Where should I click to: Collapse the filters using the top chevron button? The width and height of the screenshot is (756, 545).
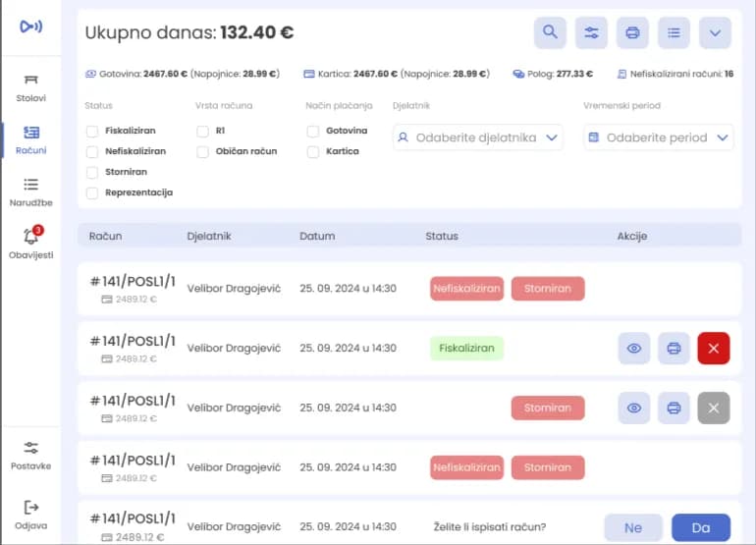[x=716, y=32]
